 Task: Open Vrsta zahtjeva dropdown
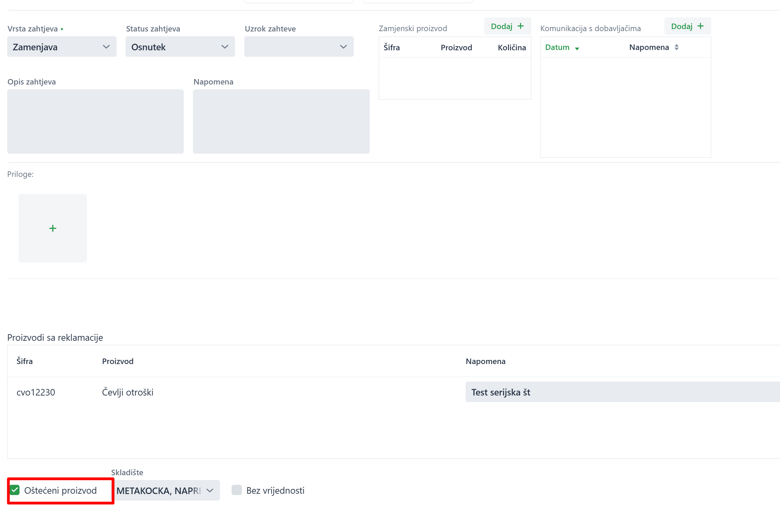pyautogui.click(x=62, y=47)
